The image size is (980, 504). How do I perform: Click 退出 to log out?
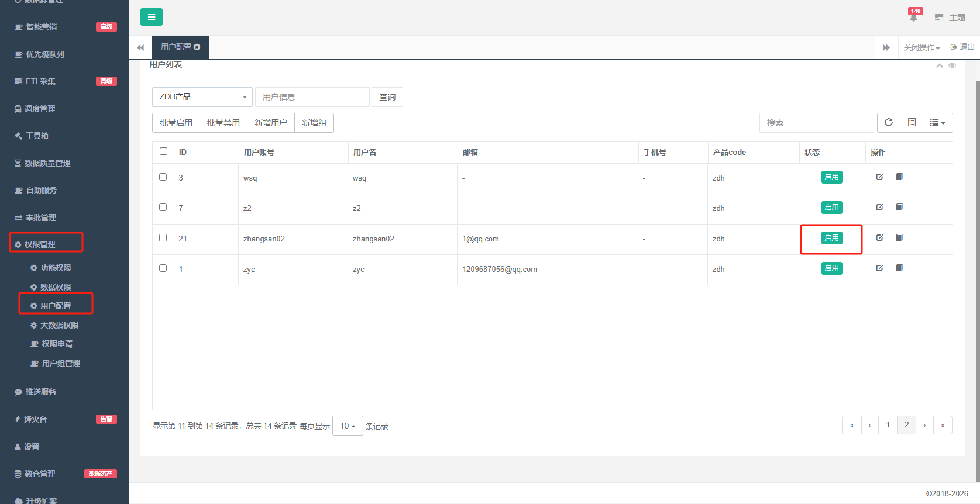click(x=962, y=47)
